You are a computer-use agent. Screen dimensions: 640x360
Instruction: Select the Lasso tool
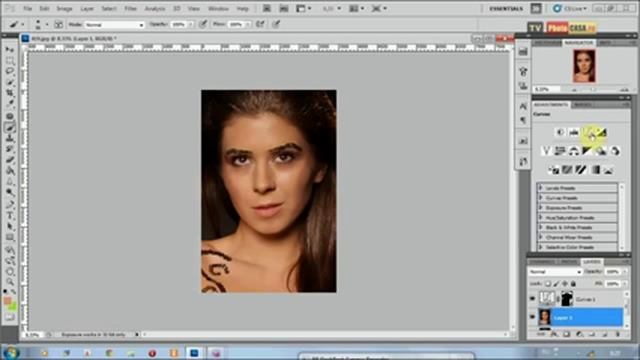pos(10,71)
